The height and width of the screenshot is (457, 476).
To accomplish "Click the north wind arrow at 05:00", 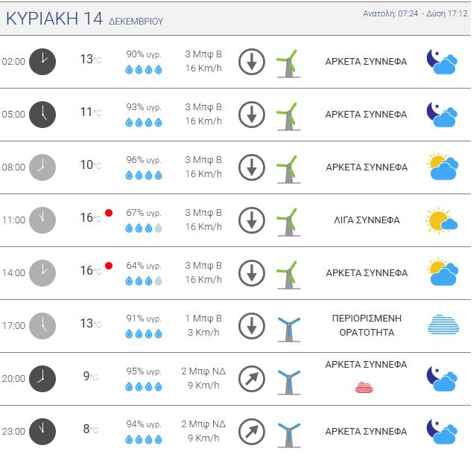I will 252,115.
